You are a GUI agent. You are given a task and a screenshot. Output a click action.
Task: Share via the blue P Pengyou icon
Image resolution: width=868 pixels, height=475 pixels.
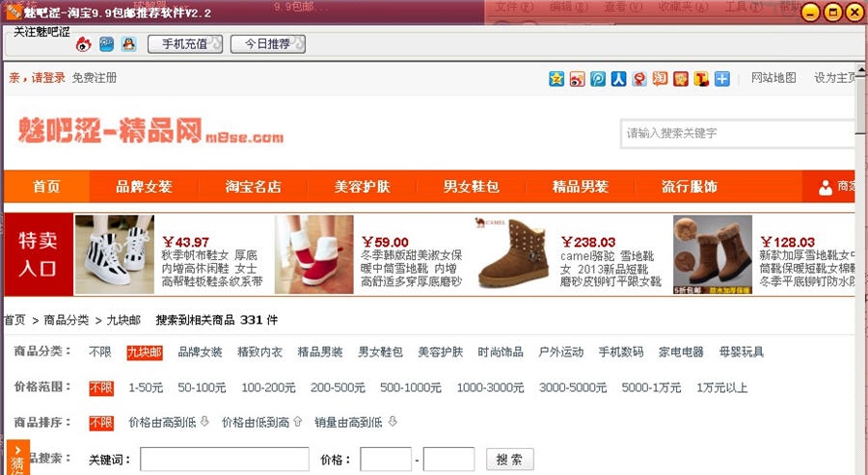click(598, 78)
